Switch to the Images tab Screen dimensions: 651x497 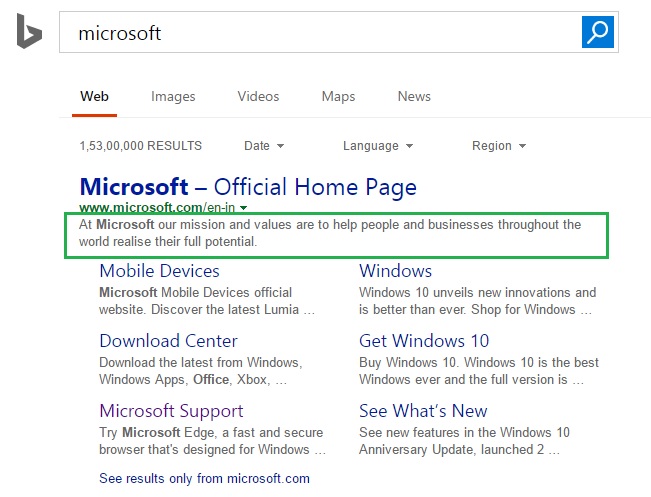click(x=173, y=96)
